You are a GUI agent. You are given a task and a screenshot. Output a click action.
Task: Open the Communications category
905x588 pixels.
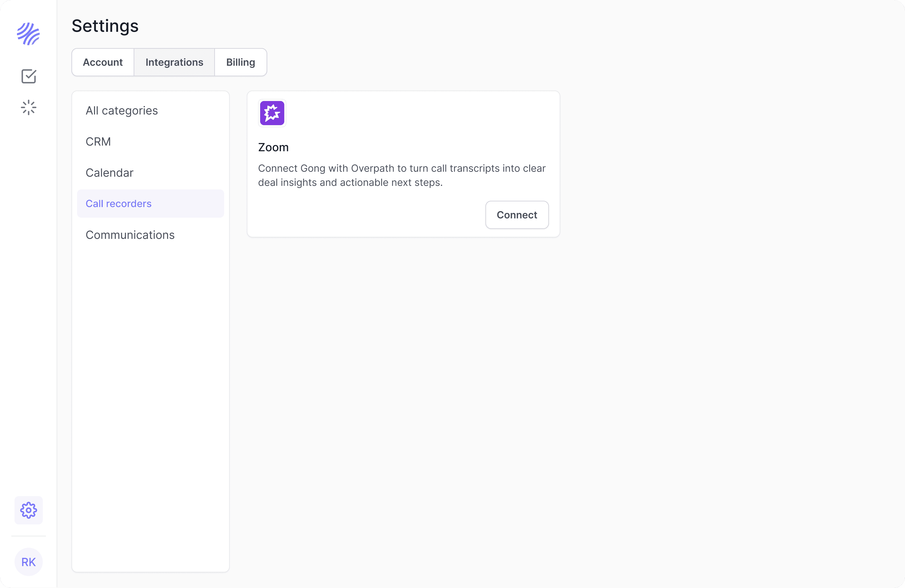coord(130,235)
